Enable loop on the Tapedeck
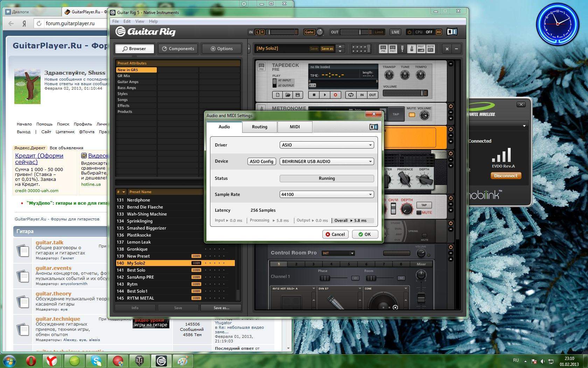Image resolution: width=588 pixels, height=368 pixels. 351,95
